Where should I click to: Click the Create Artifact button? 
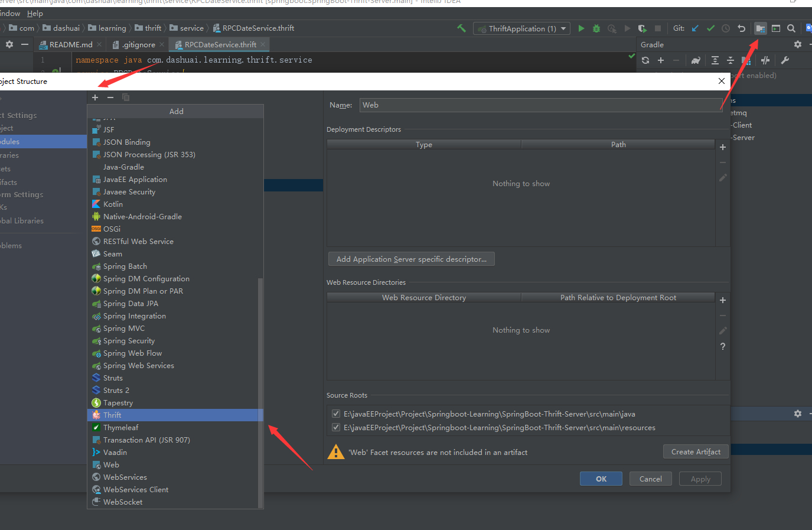pyautogui.click(x=696, y=451)
